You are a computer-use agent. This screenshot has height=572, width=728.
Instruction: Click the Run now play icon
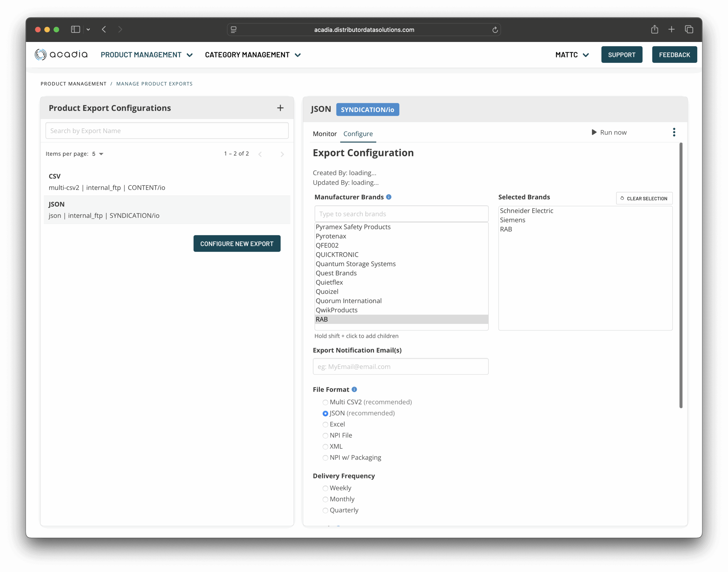(594, 132)
